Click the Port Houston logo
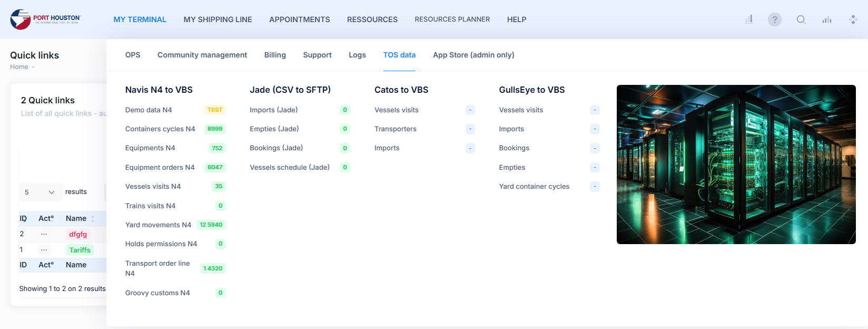This screenshot has width=868, height=329. [x=45, y=20]
